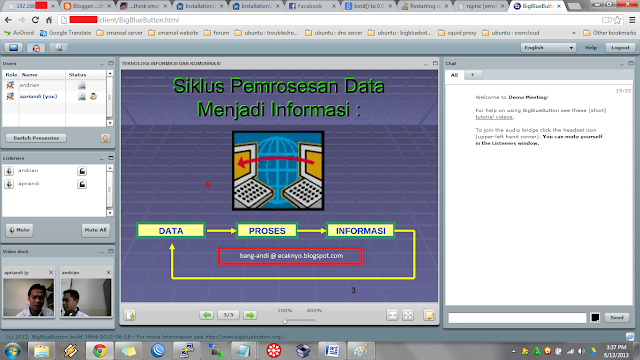Adjust the slide zoom slider
The height and width of the screenshot is (360, 640).
[284, 321]
